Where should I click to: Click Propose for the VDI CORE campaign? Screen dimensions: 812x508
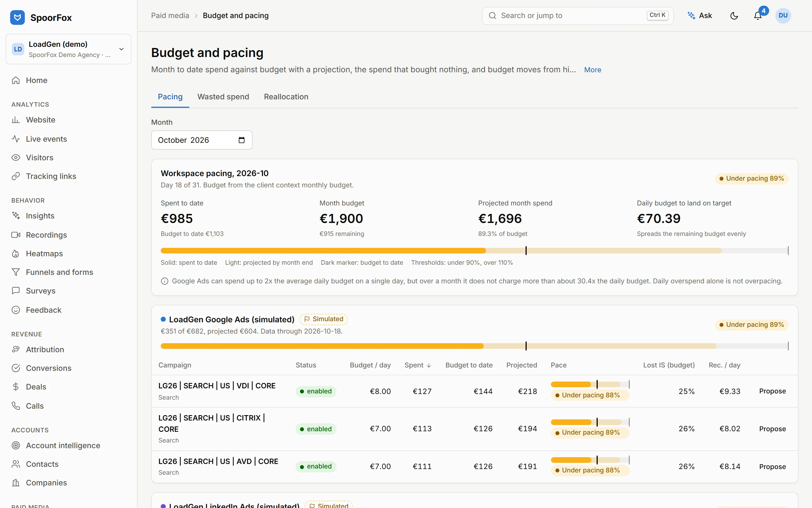pos(773,391)
